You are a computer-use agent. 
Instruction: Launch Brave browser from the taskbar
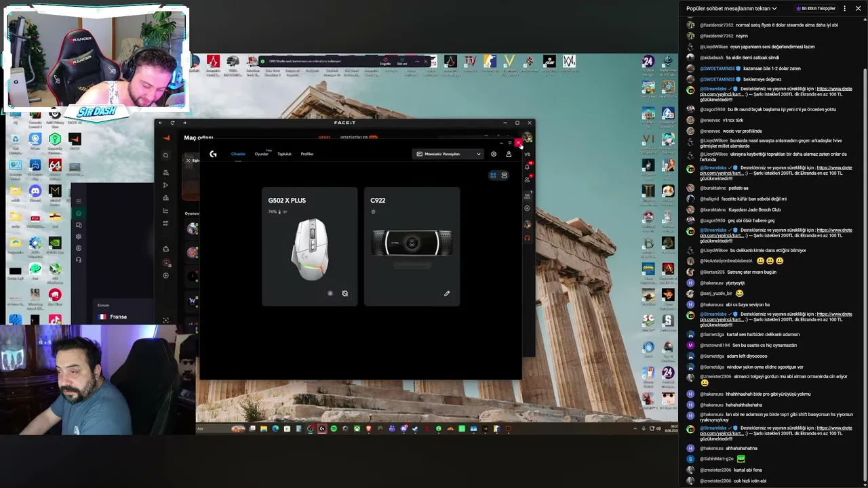[368, 428]
